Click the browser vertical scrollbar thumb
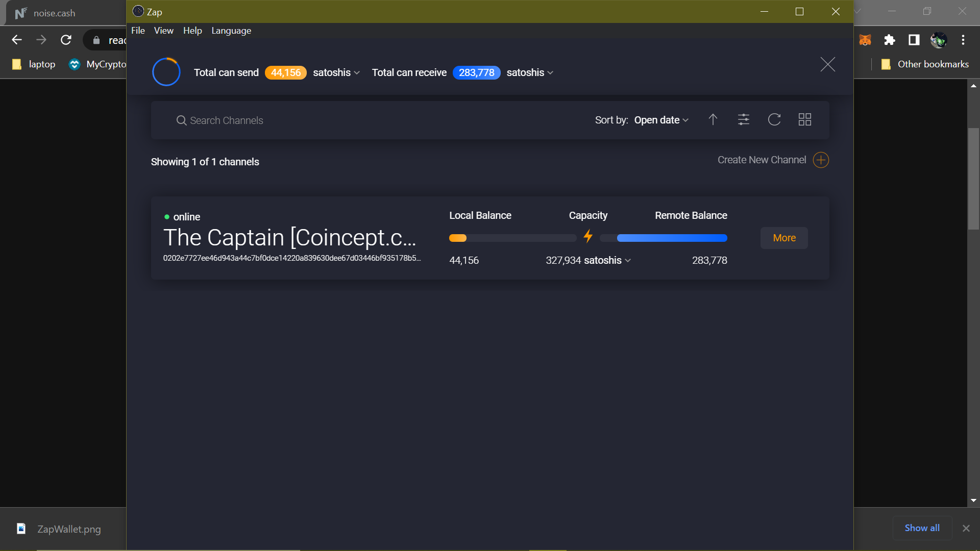The height and width of the screenshot is (551, 980). click(x=973, y=179)
